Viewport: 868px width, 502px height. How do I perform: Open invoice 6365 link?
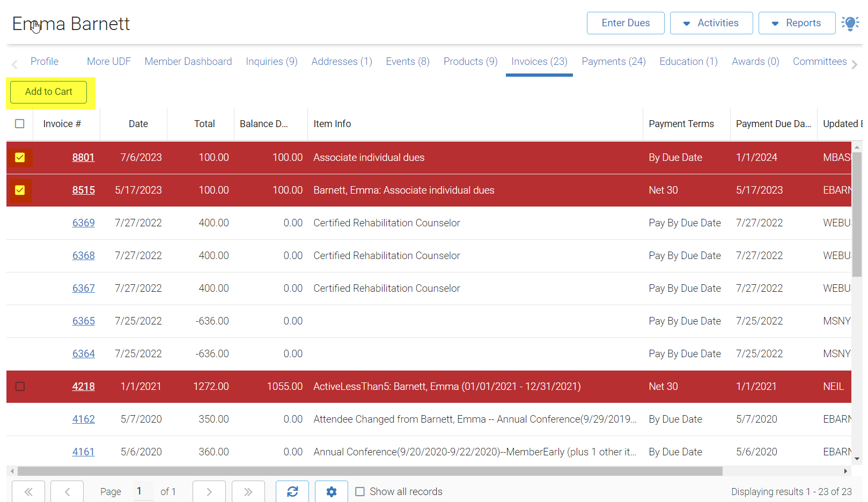click(x=84, y=321)
